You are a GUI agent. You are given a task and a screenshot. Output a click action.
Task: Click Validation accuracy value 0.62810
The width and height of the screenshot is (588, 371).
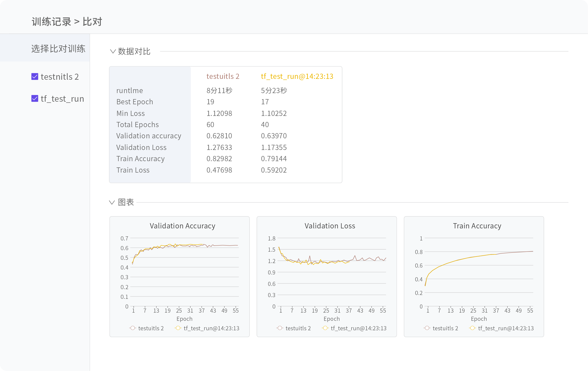pos(219,136)
